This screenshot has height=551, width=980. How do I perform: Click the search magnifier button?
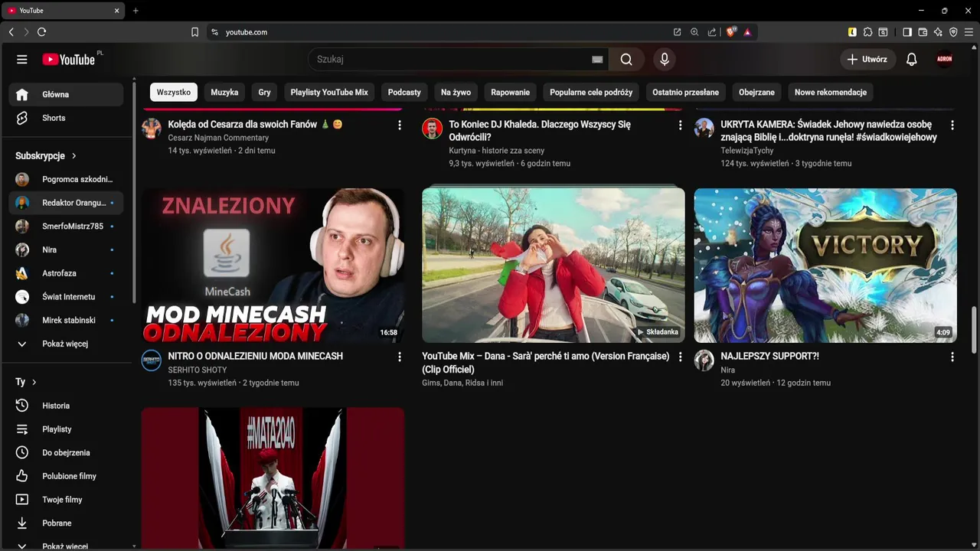point(626,60)
